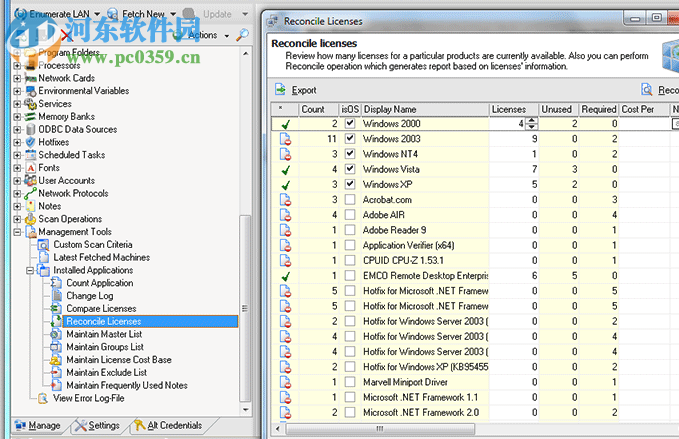Expand the Network Cards node
The image size is (679, 439).
[x=17, y=78]
